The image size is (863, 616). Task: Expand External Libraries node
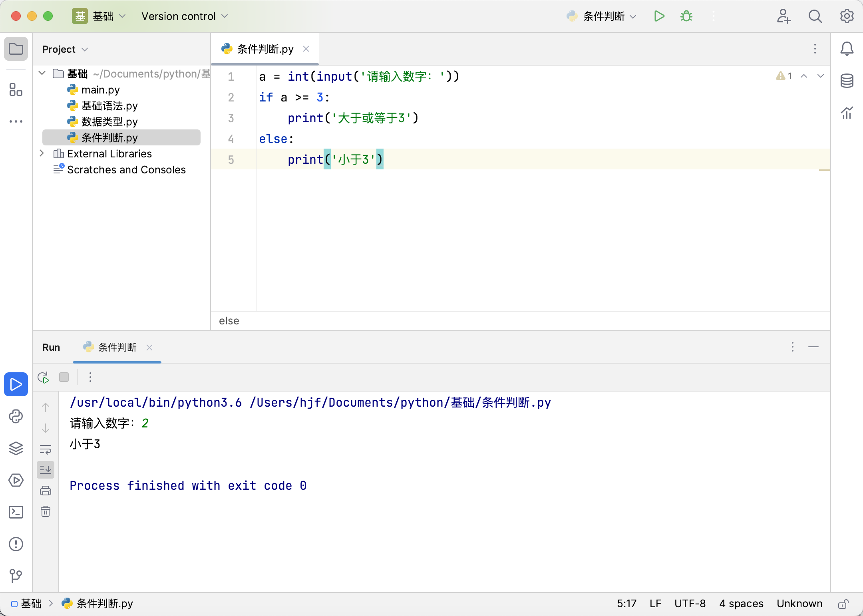42,153
